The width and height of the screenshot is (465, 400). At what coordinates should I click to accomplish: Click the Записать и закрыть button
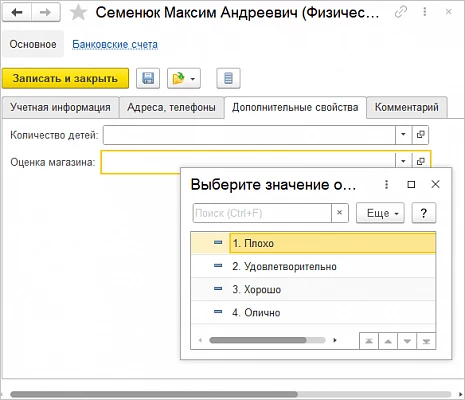point(65,78)
